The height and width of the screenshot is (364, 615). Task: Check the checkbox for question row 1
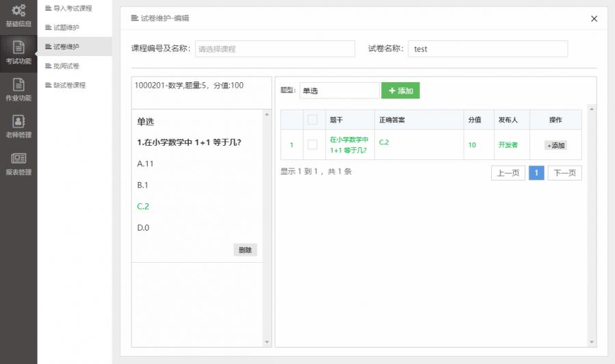(313, 144)
